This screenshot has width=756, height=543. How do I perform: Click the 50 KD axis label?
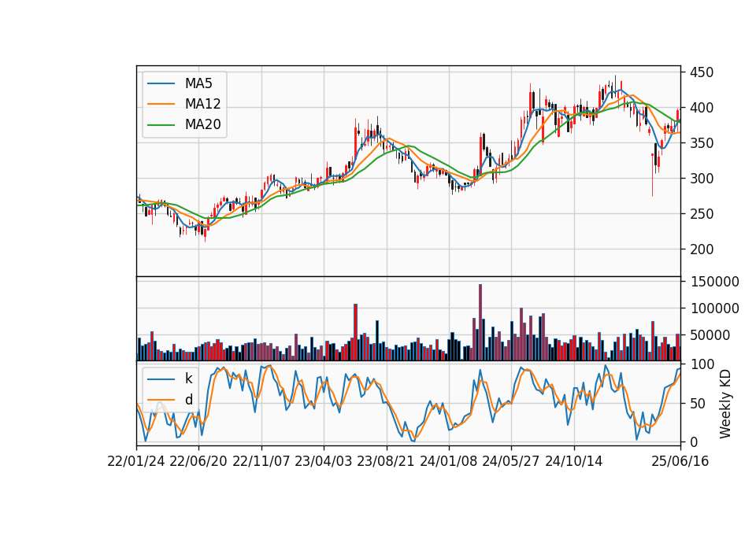(698, 403)
